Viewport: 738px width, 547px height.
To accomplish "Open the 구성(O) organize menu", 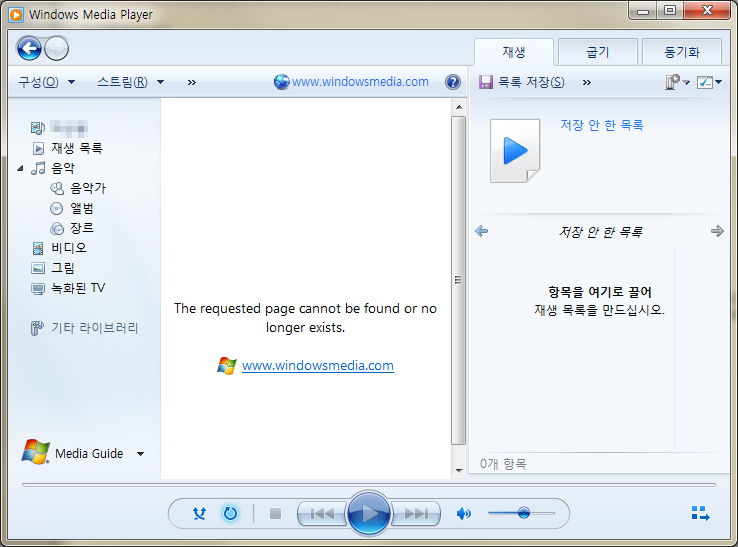I will (46, 82).
